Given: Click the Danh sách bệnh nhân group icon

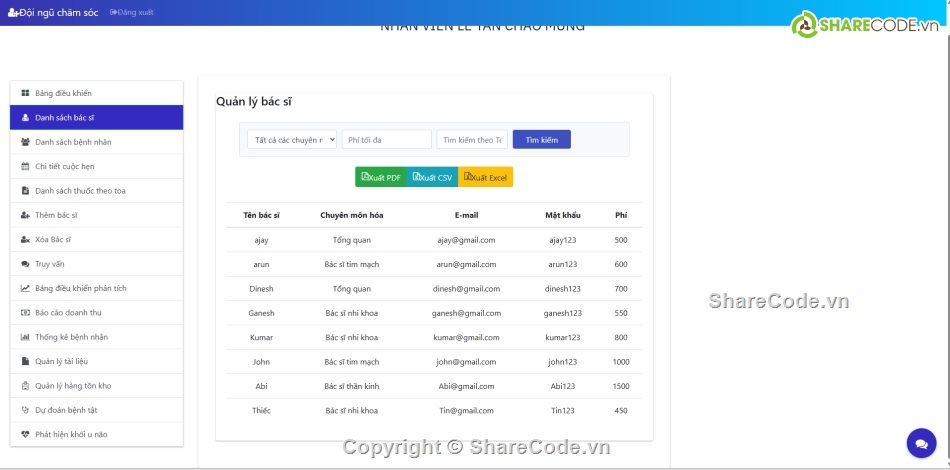Looking at the screenshot, I should tap(25, 142).
